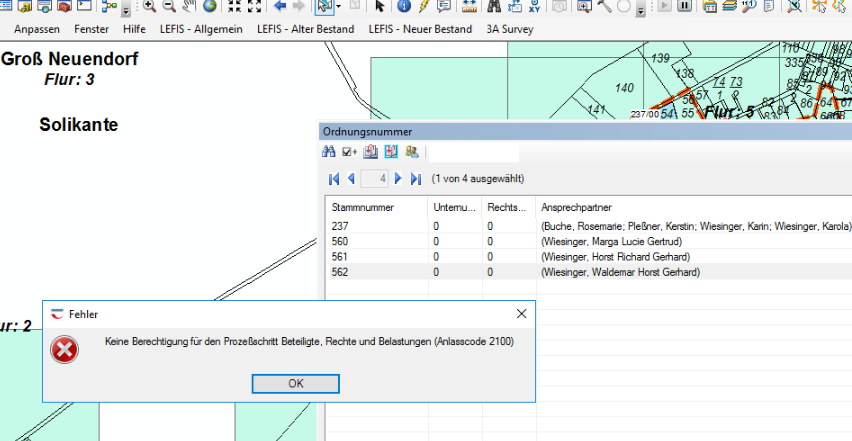Open the Identify info tool

pyautogui.click(x=404, y=6)
